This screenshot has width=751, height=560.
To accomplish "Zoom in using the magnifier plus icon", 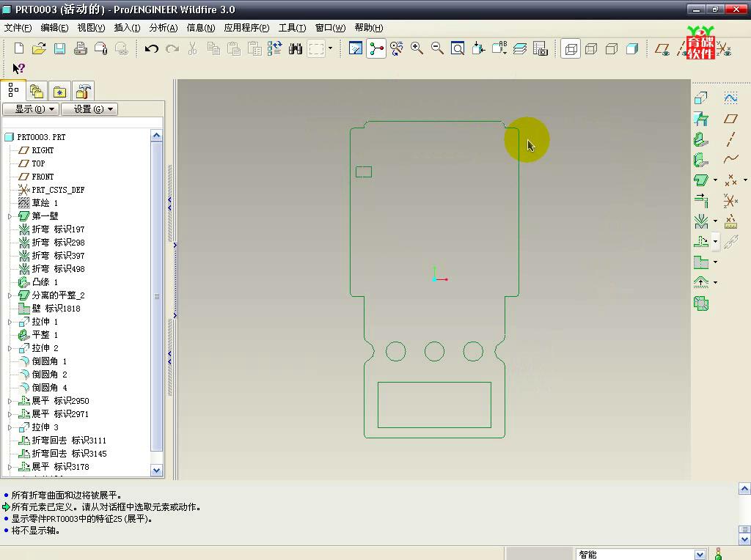I will click(417, 48).
